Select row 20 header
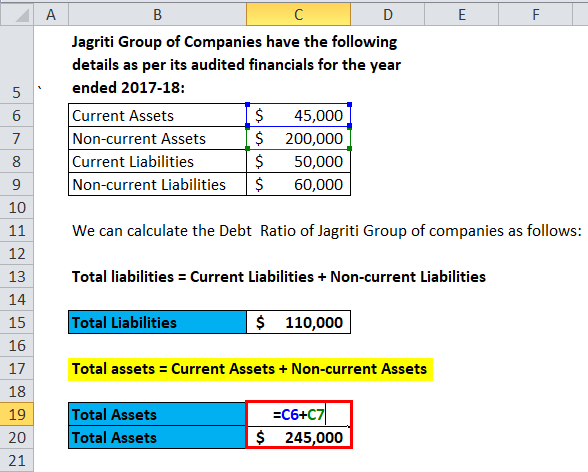Screen dimensions: 588x472 [x=16, y=438]
